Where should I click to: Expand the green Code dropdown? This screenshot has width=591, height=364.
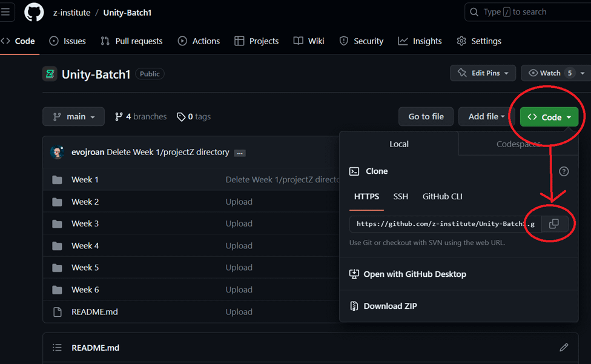pos(549,117)
